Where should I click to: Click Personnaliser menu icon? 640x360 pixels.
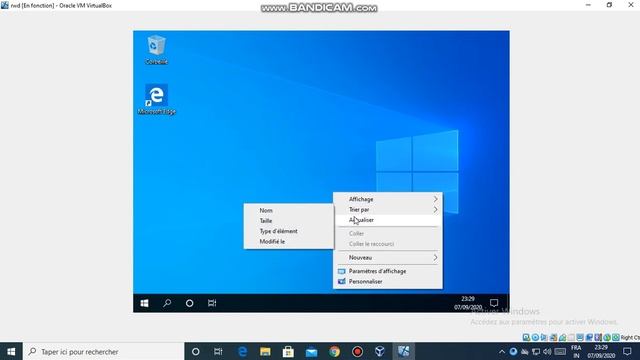click(x=342, y=282)
